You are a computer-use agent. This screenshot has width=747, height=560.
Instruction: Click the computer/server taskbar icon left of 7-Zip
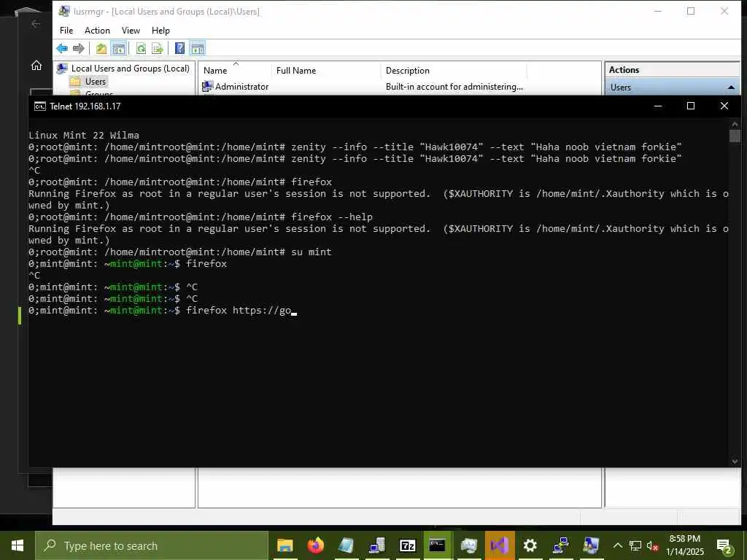point(377,545)
